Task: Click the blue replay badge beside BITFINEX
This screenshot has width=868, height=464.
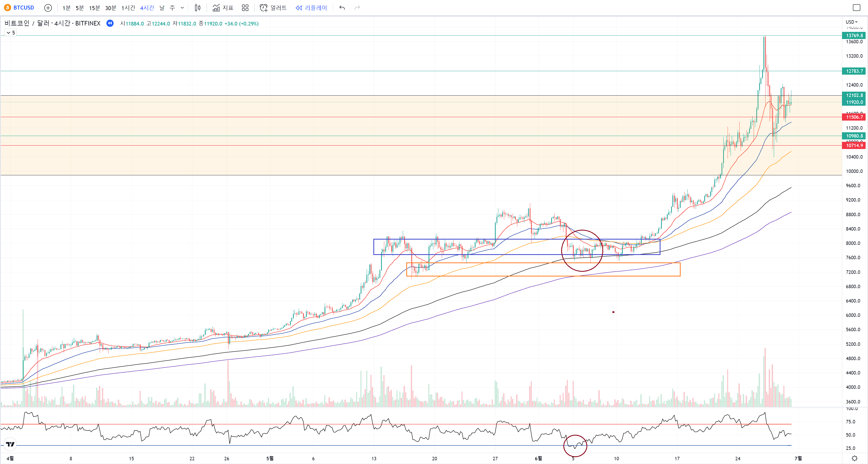Action: tap(110, 23)
